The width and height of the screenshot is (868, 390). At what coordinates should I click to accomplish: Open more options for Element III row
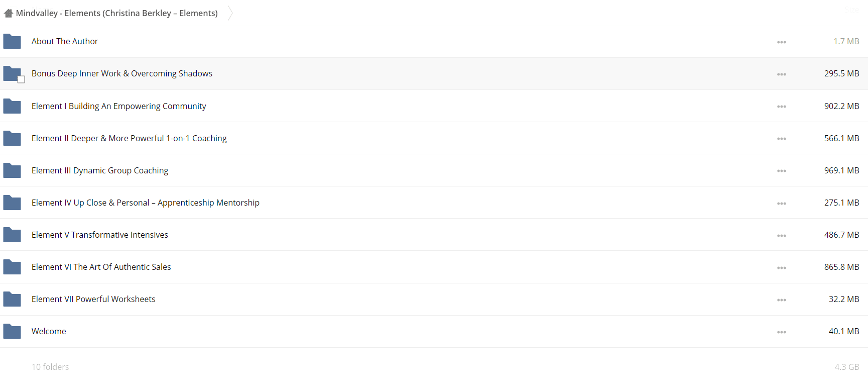tap(782, 171)
